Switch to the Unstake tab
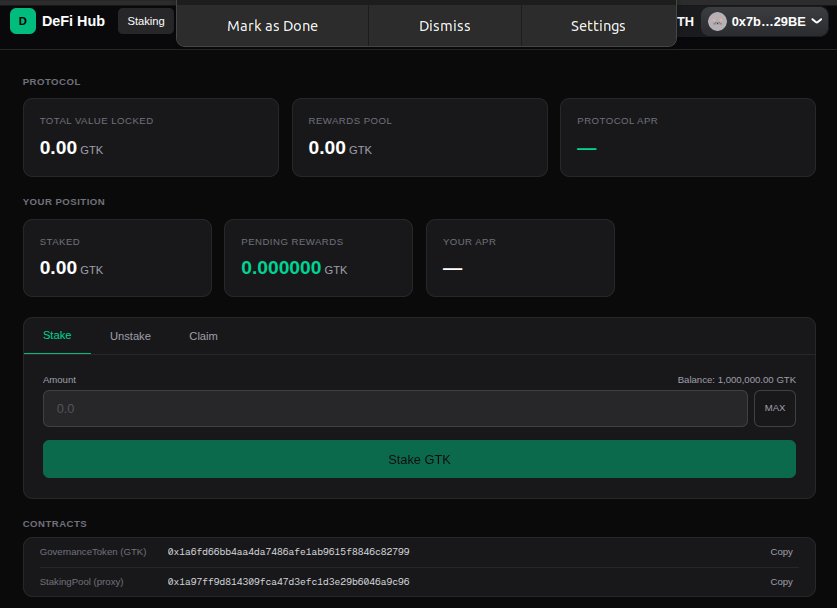Viewport: 837px width, 608px height. click(x=130, y=336)
